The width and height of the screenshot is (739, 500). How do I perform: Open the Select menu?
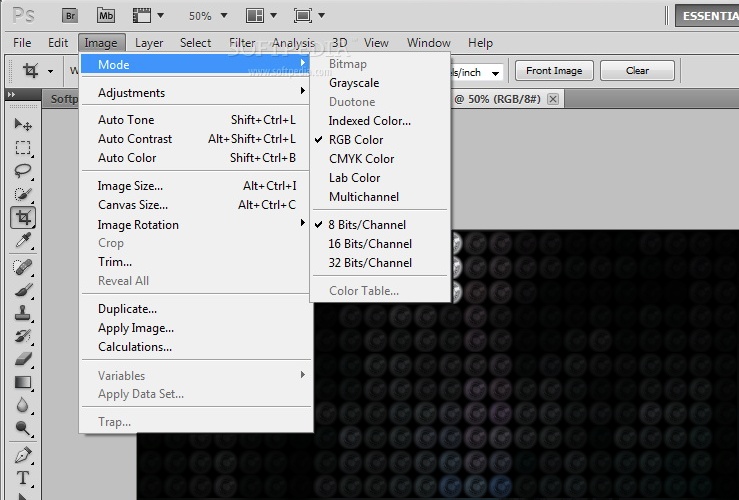pyautogui.click(x=195, y=43)
